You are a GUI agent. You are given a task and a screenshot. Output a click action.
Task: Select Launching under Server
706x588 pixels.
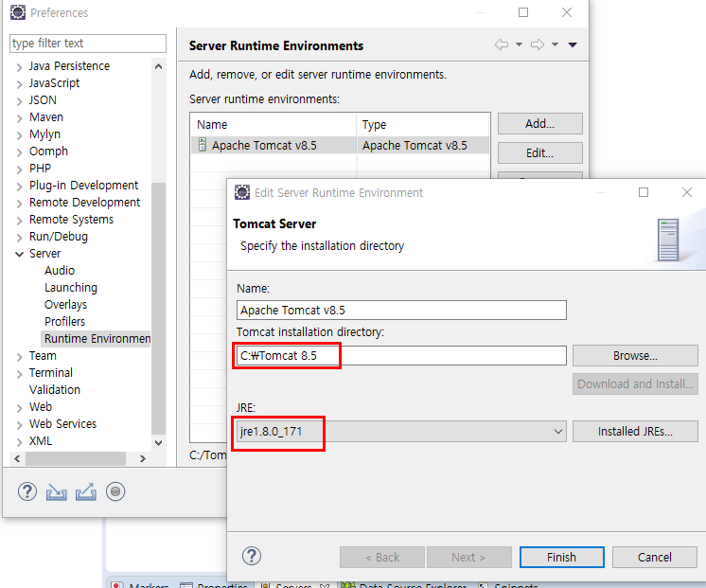[71, 288]
